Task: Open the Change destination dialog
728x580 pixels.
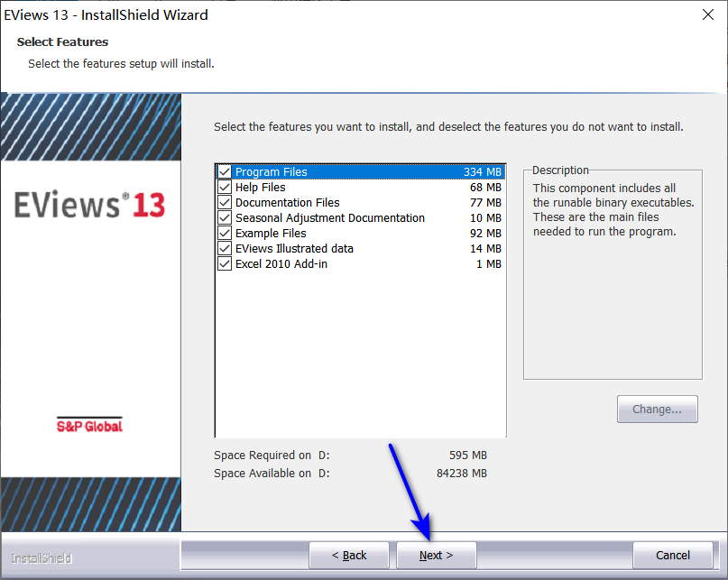Action: tap(657, 410)
